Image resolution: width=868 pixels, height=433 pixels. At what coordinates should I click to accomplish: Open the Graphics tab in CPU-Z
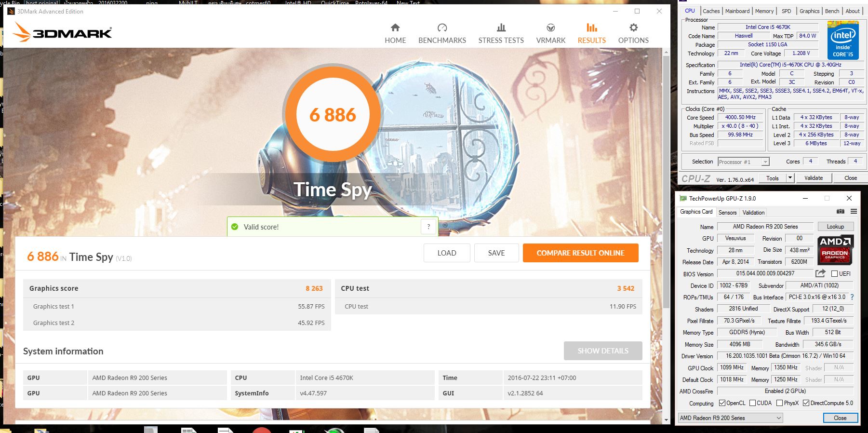coord(809,11)
